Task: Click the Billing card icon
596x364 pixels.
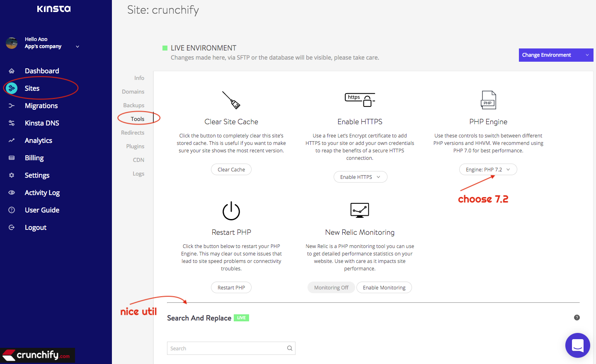Action: point(12,158)
